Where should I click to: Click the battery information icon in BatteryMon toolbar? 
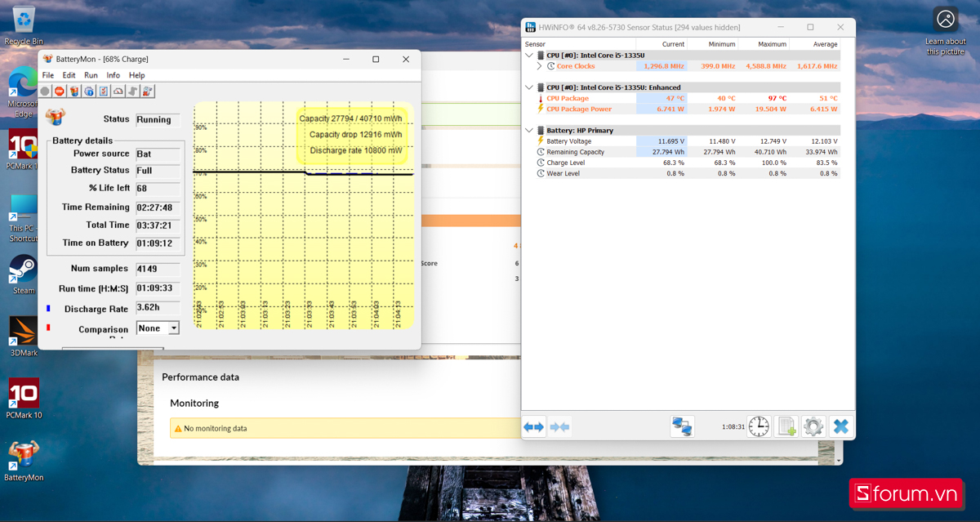coord(74,91)
